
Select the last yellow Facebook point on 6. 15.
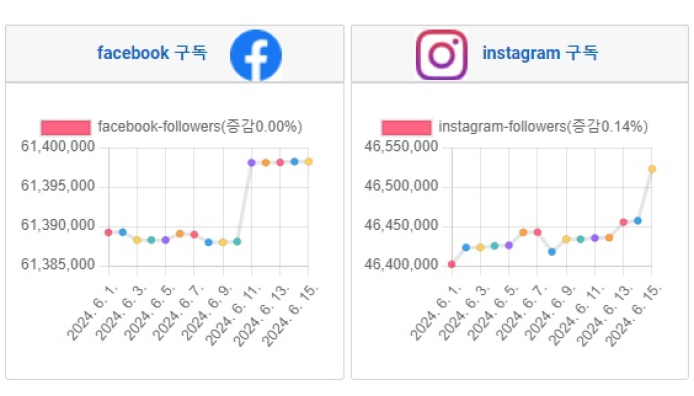(x=308, y=162)
